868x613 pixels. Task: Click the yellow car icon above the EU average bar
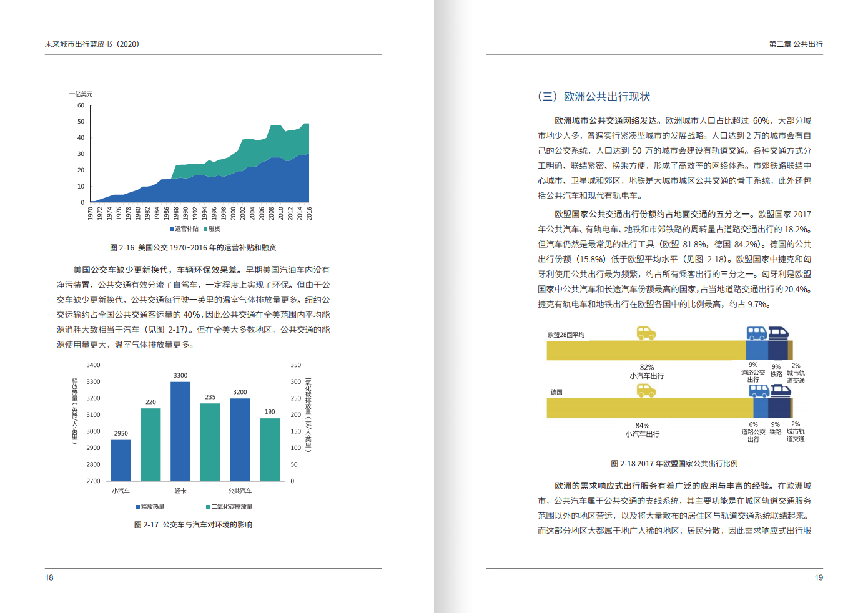click(646, 333)
